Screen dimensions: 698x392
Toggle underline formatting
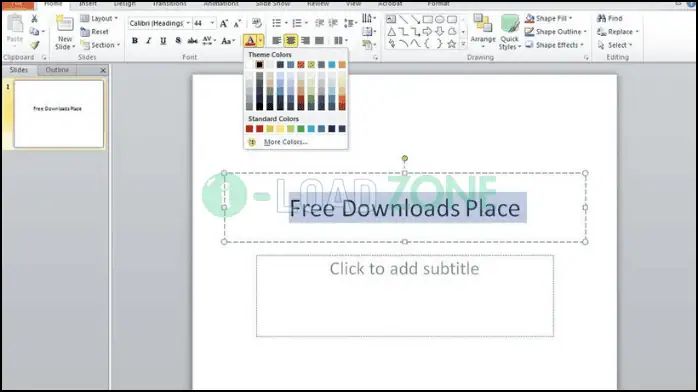click(163, 40)
